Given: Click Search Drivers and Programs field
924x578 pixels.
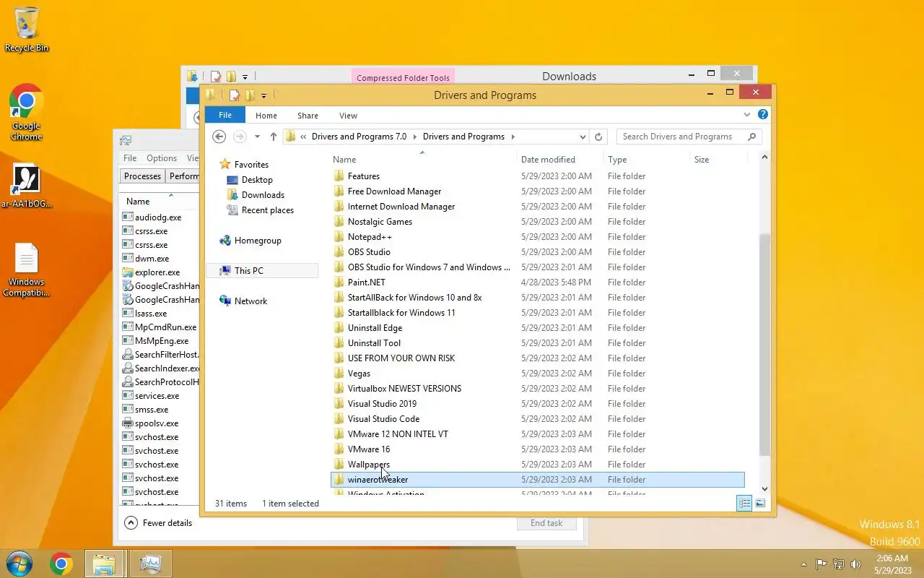Looking at the screenshot, I should [x=689, y=137].
